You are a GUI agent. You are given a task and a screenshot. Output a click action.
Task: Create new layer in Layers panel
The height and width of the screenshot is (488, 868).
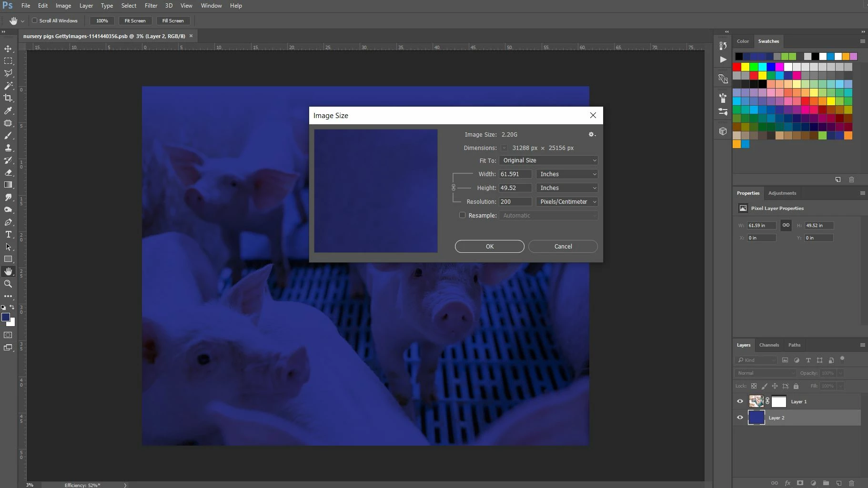[x=839, y=483]
